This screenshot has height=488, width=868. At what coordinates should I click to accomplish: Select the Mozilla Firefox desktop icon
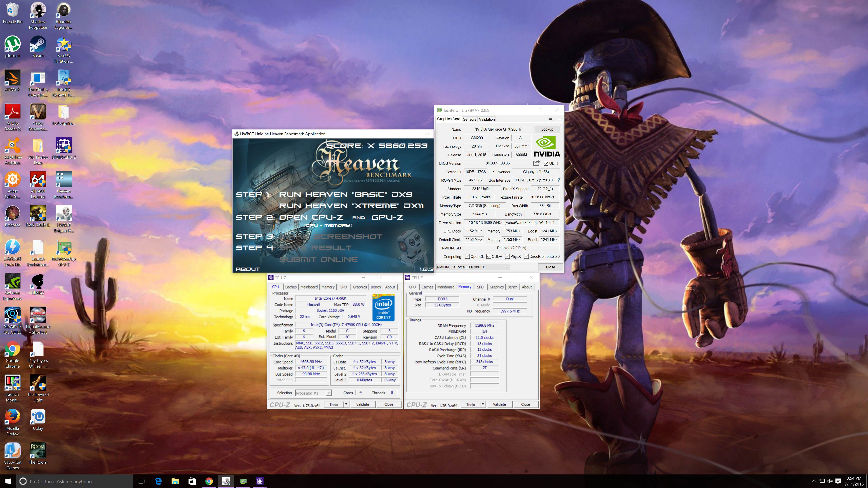[x=12, y=423]
